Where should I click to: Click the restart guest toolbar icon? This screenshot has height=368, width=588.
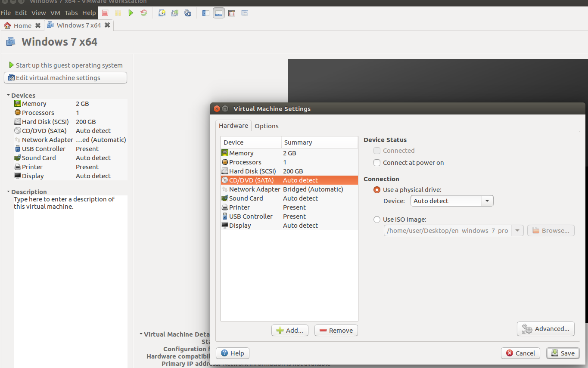144,13
